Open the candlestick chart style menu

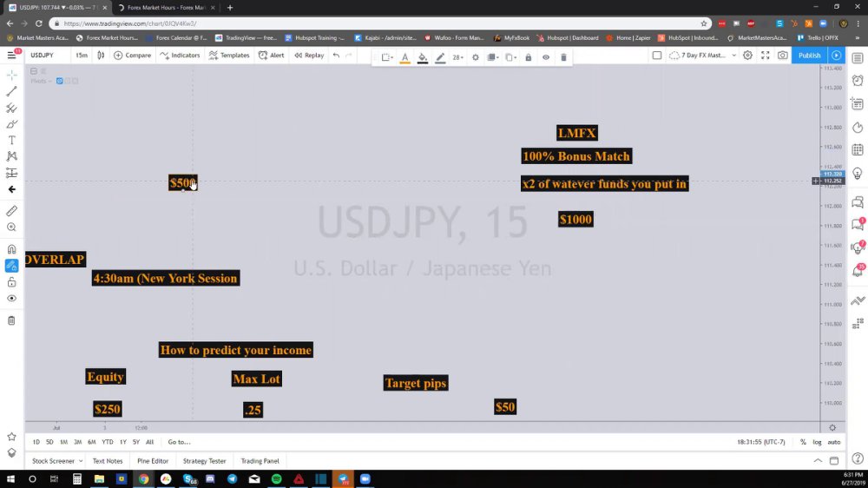(x=101, y=56)
